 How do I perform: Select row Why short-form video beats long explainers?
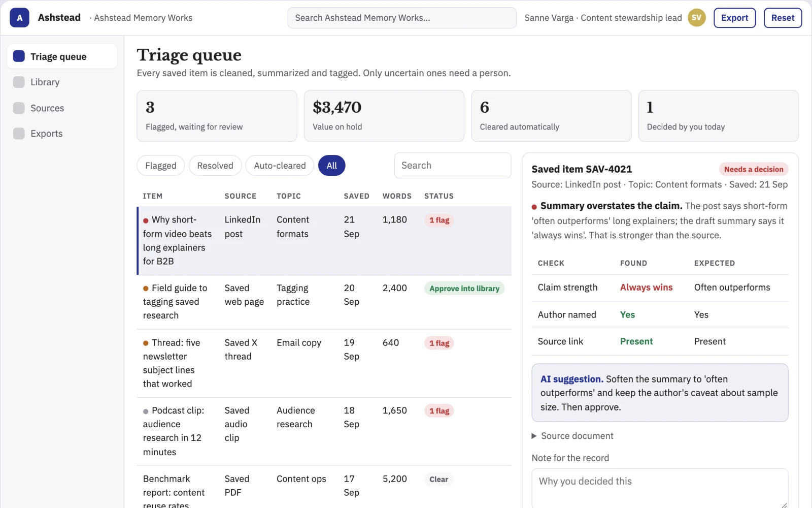point(324,241)
